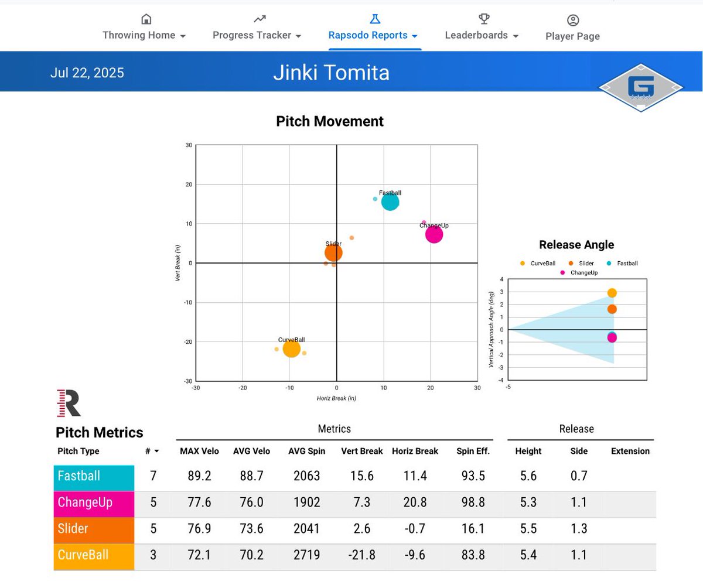Expand the Progress Tracker dropdown
The height and width of the screenshot is (588, 703).
298,36
